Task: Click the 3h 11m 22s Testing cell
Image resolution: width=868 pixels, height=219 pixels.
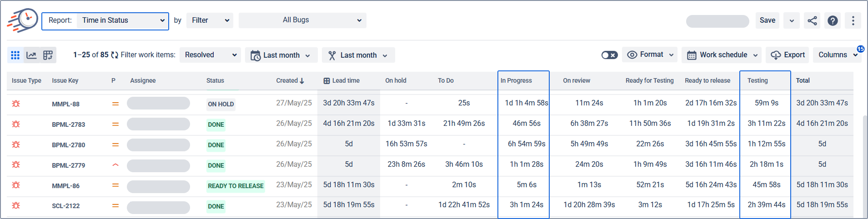Action: [x=767, y=124]
